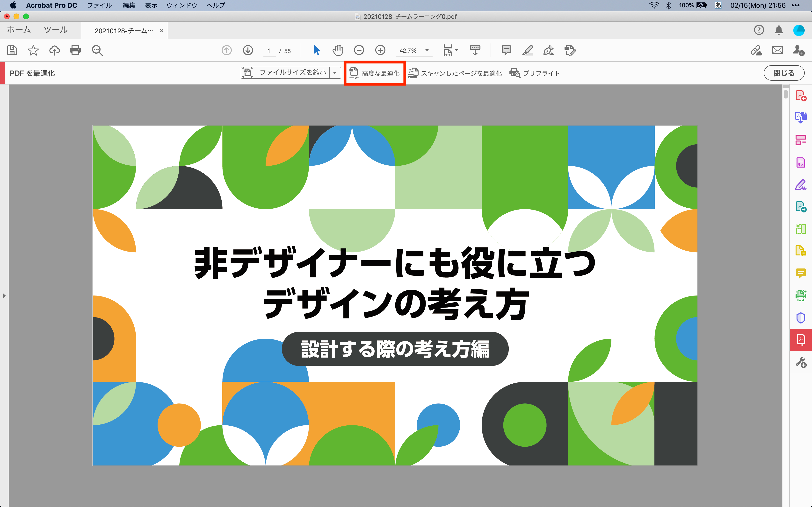
Task: Open the zoom percentage dropdown
Action: [x=427, y=51]
